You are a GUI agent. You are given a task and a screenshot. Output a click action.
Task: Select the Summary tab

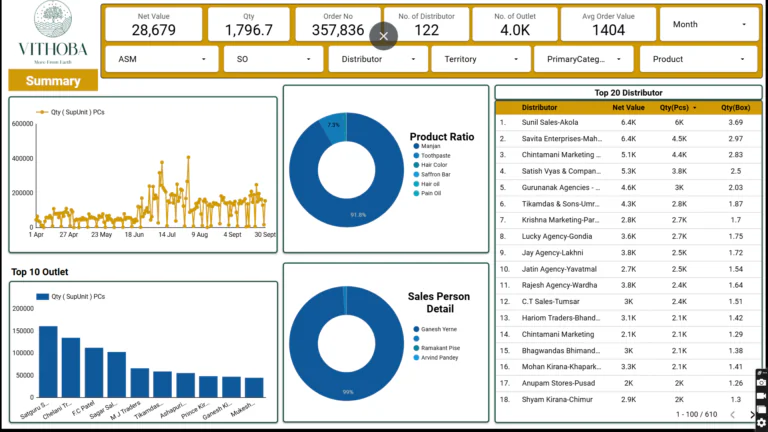(x=53, y=81)
